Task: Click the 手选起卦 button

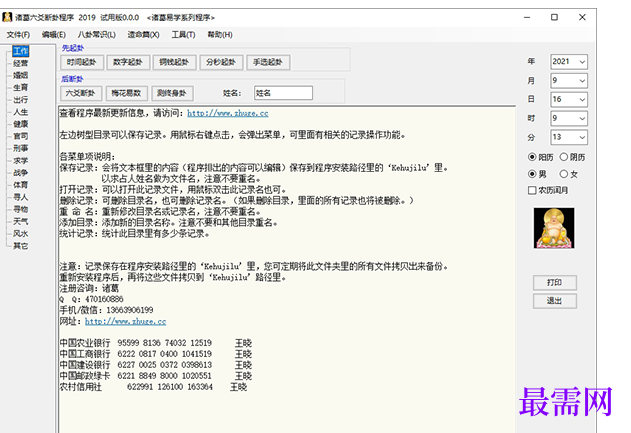Action: [x=268, y=62]
